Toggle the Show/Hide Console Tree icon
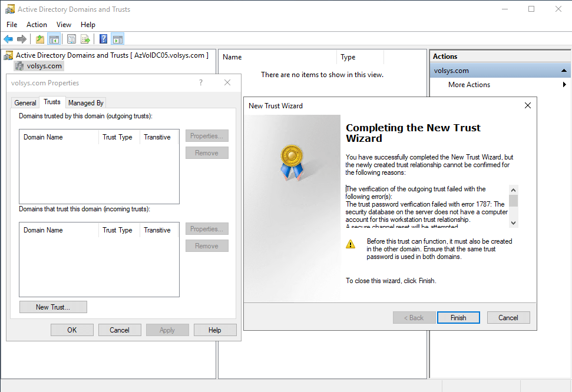The image size is (572, 392). 54,39
